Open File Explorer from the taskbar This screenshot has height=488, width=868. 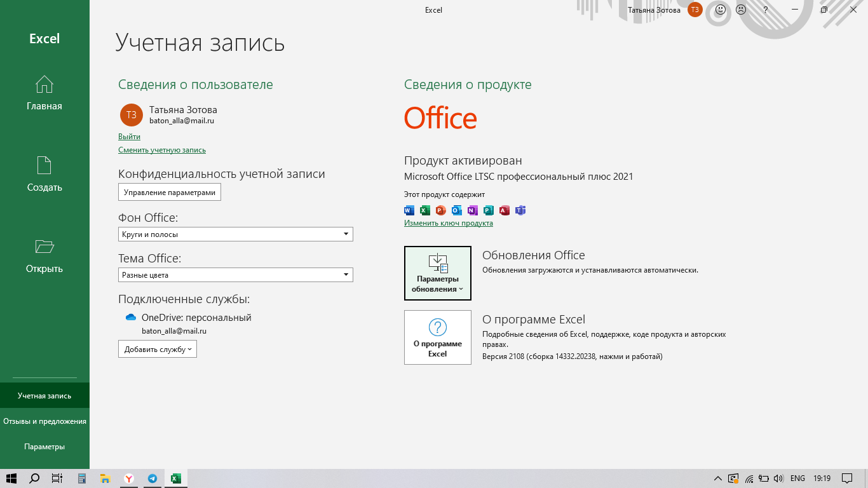click(x=105, y=478)
